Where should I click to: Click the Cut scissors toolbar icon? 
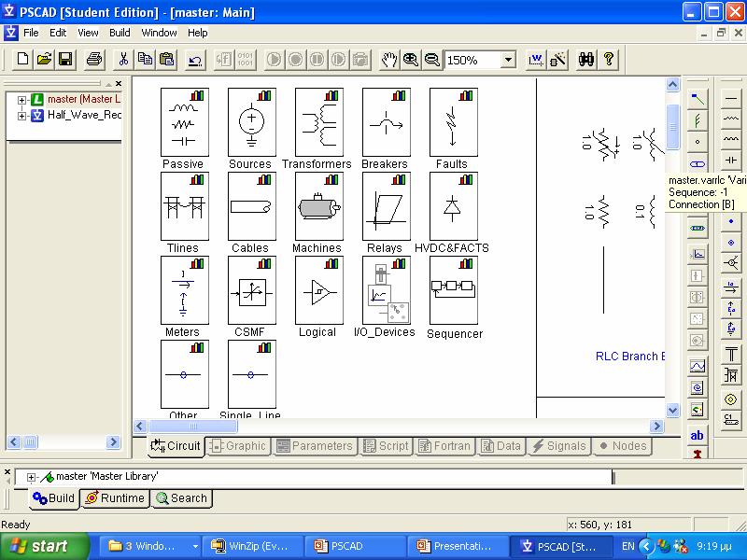coord(123,60)
